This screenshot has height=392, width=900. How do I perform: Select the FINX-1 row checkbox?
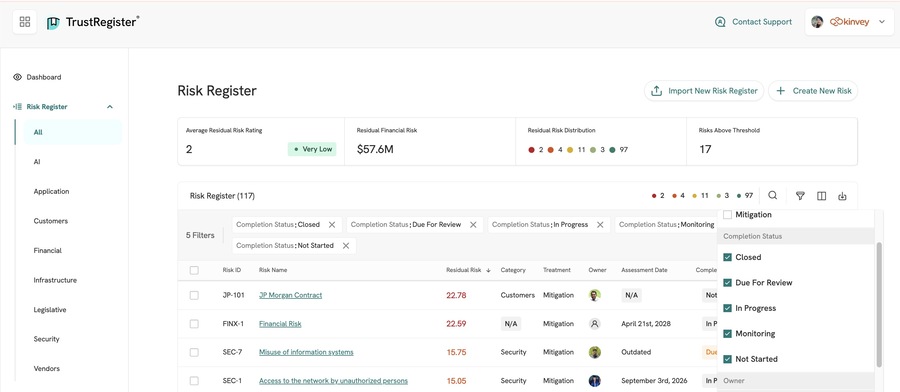coord(194,324)
